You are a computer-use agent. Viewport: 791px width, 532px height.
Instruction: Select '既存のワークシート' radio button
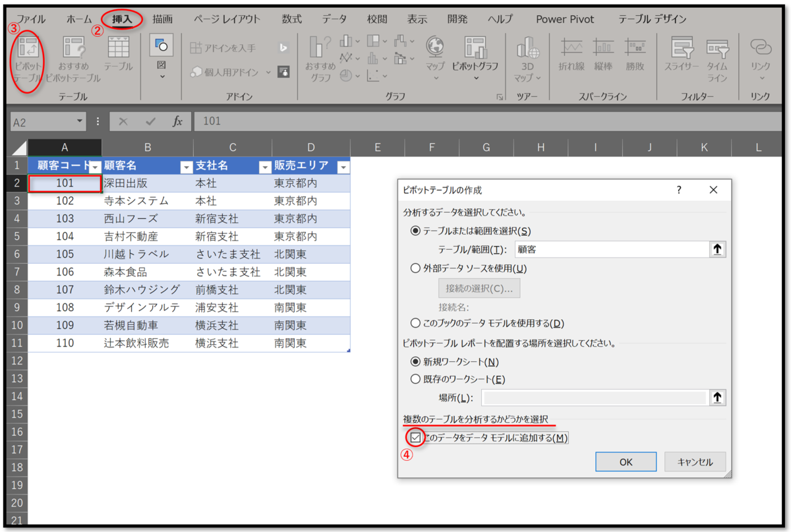click(415, 379)
